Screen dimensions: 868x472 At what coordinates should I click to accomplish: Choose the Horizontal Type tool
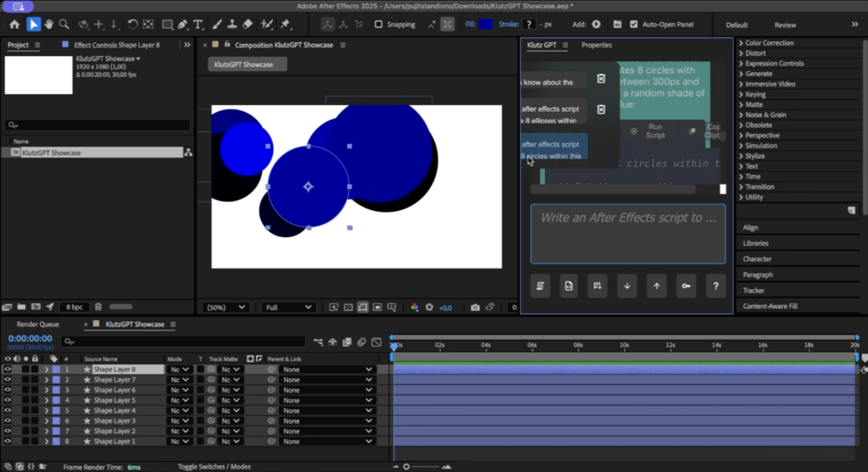pos(198,25)
